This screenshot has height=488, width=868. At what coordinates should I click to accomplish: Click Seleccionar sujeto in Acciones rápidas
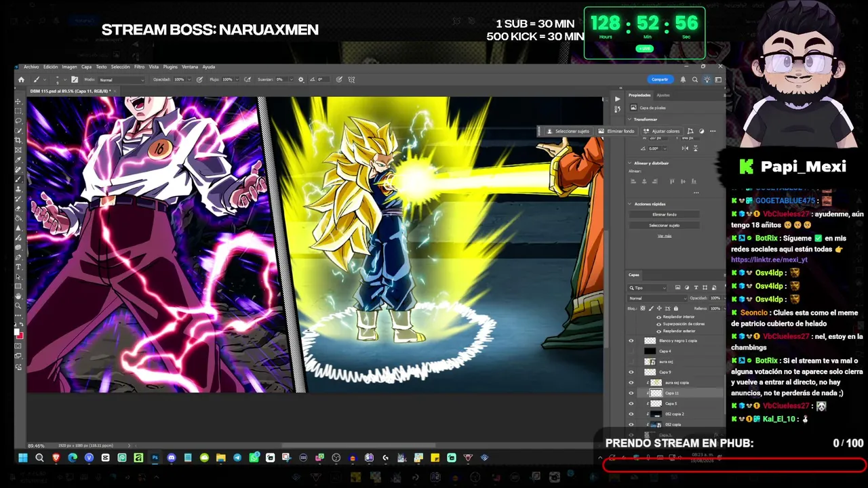(665, 225)
